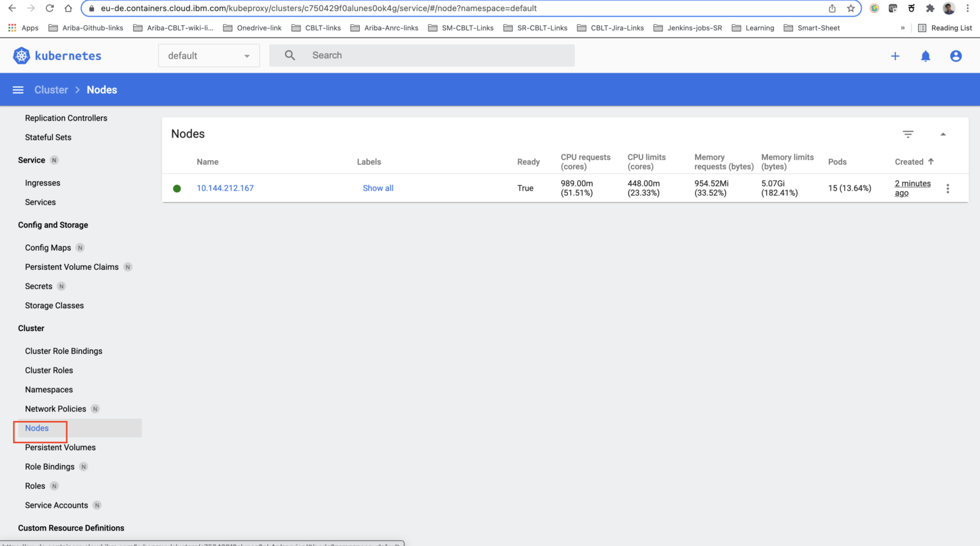Open node 10.144.212.167 details
The image size is (980, 546).
[225, 188]
